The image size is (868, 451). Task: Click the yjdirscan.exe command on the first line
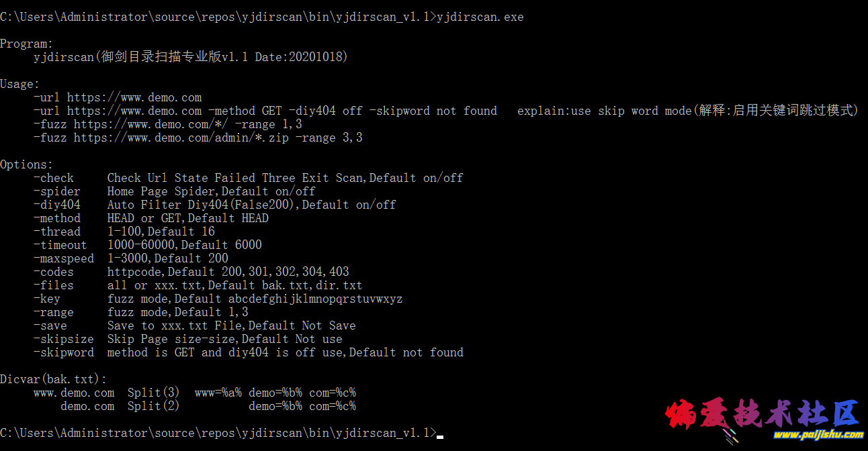pos(480,17)
